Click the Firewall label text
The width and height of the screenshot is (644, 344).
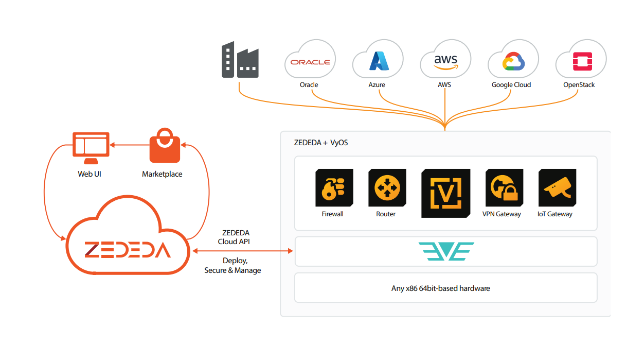333,214
